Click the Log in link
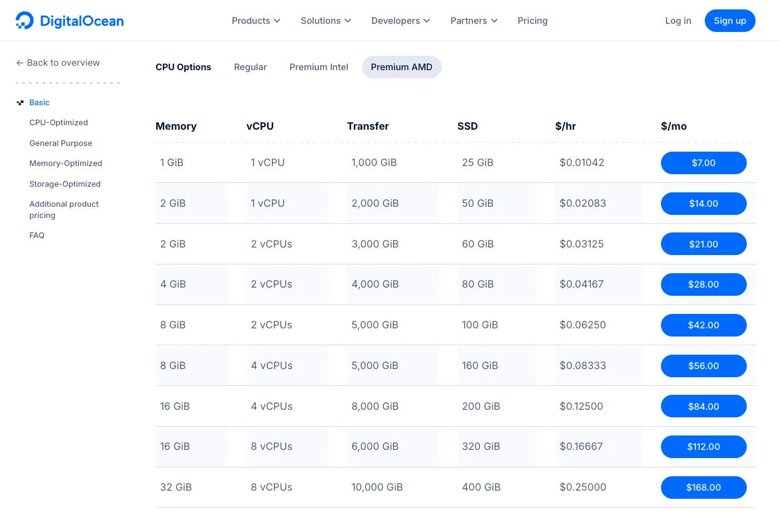780x532 pixels. pos(678,21)
